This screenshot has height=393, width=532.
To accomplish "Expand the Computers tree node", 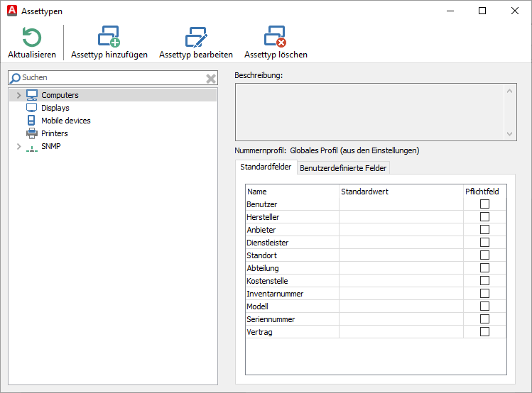I will coord(18,96).
